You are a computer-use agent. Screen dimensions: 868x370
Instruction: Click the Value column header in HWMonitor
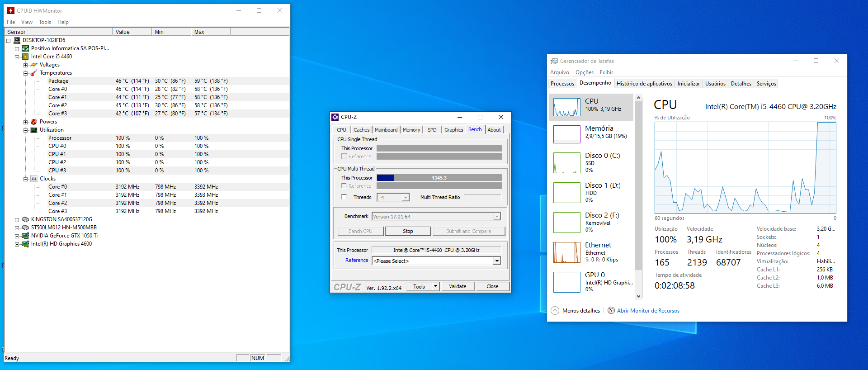click(132, 32)
